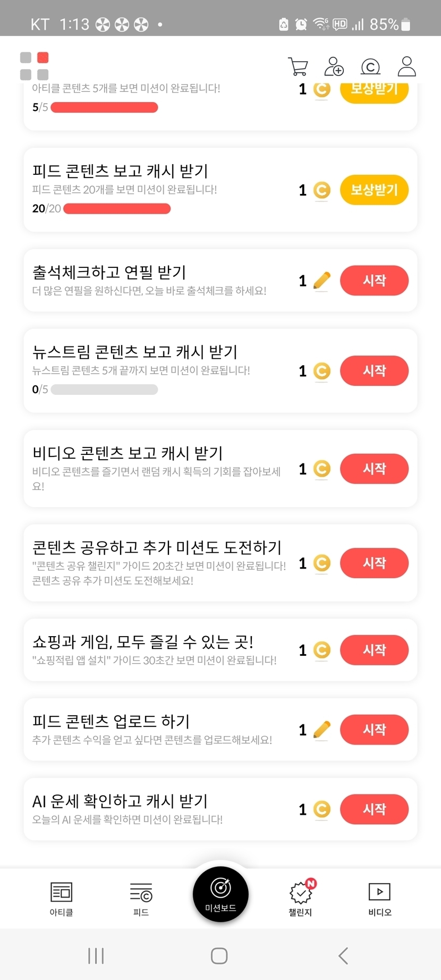The image size is (441, 980).
Task: Open the 비디오 tab
Action: point(380,899)
